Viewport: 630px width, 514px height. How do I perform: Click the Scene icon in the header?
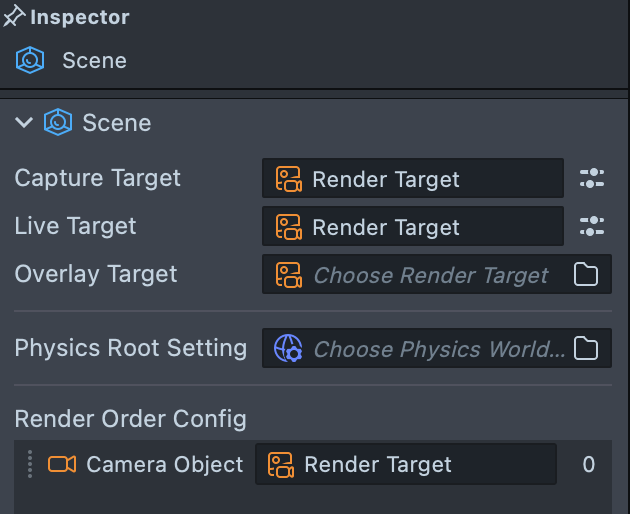[30, 61]
